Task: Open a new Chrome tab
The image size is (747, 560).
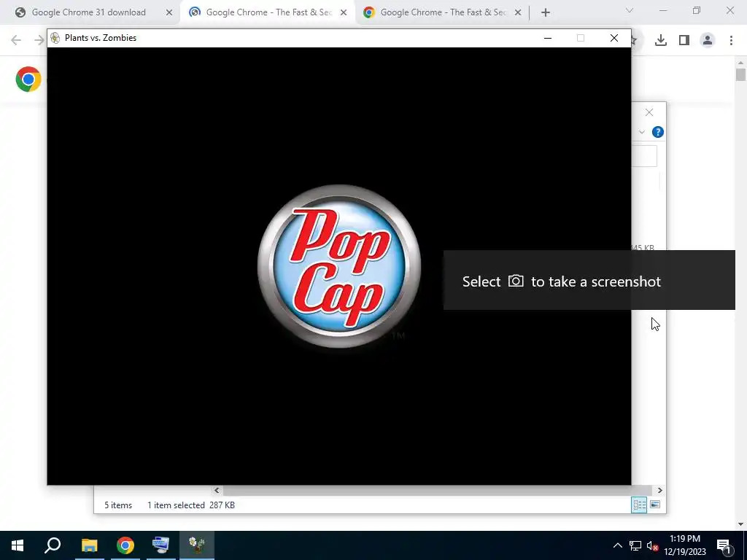Action: [x=546, y=12]
